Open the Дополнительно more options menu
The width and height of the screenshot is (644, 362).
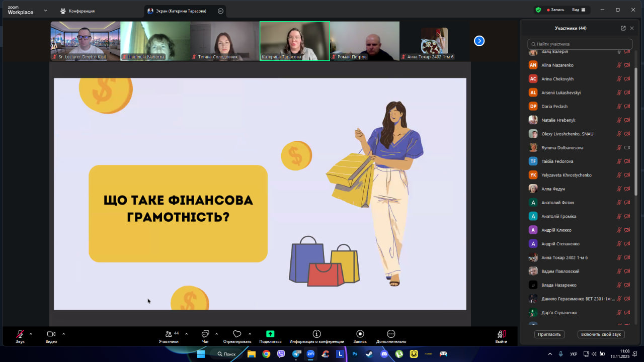pyautogui.click(x=391, y=334)
